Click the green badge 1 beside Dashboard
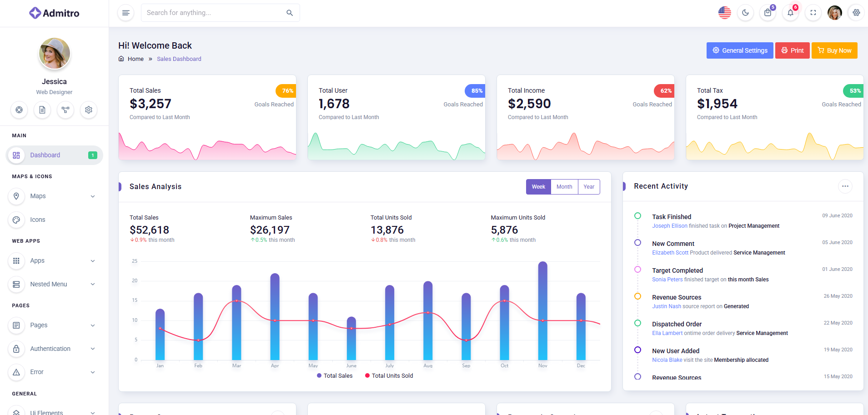This screenshot has height=415, width=868. (x=93, y=155)
